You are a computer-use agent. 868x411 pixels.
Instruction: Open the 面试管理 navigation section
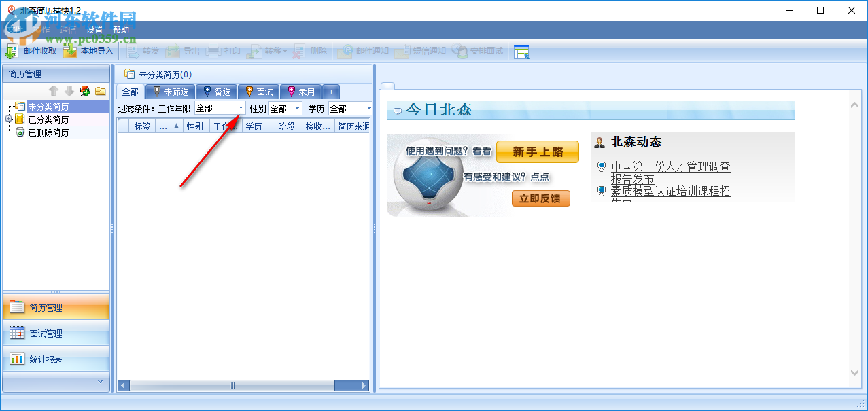coord(56,334)
